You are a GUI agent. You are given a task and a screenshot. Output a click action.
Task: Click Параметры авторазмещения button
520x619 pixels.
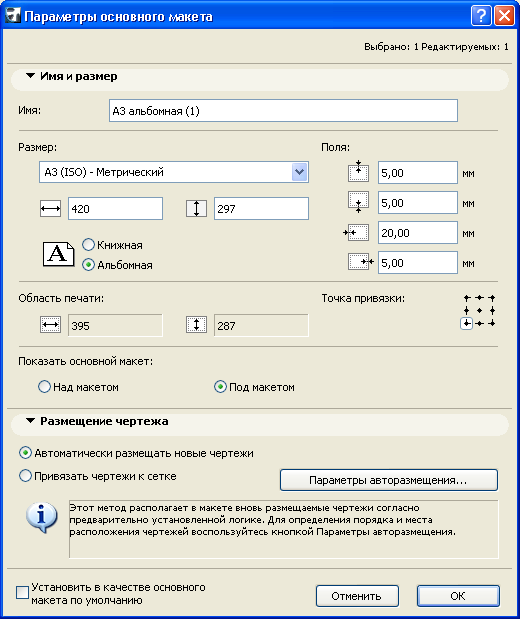coord(389,480)
